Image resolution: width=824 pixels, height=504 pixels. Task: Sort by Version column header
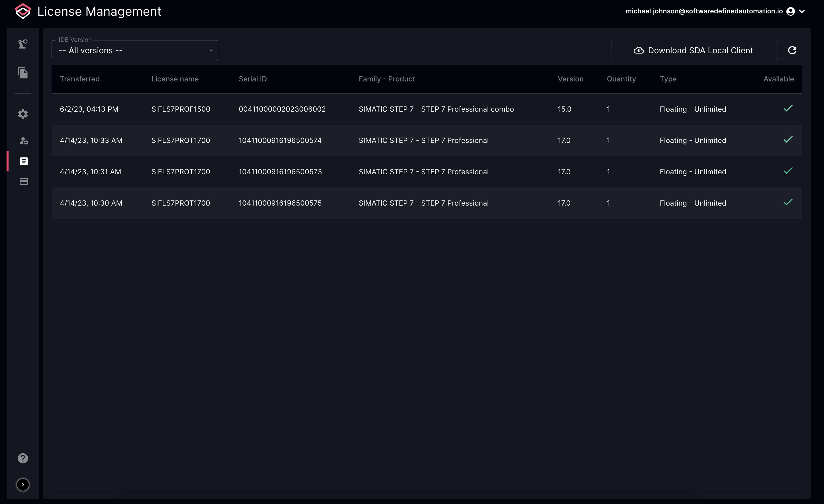[x=570, y=79]
